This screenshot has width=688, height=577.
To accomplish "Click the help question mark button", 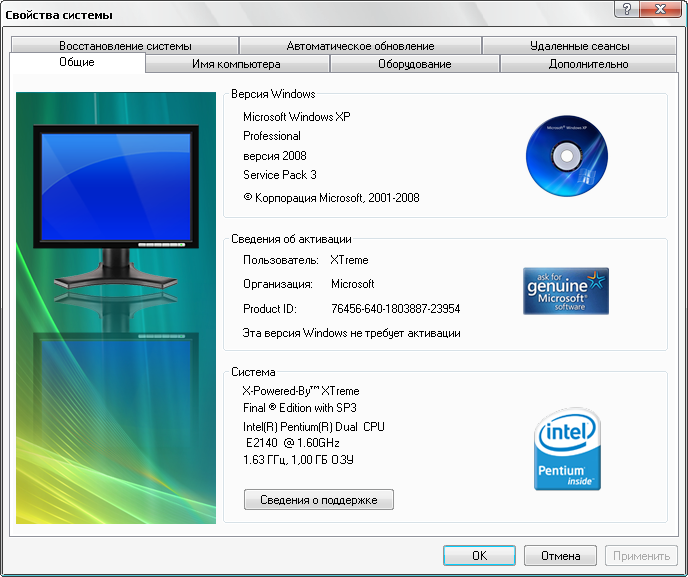I will pos(627,9).
